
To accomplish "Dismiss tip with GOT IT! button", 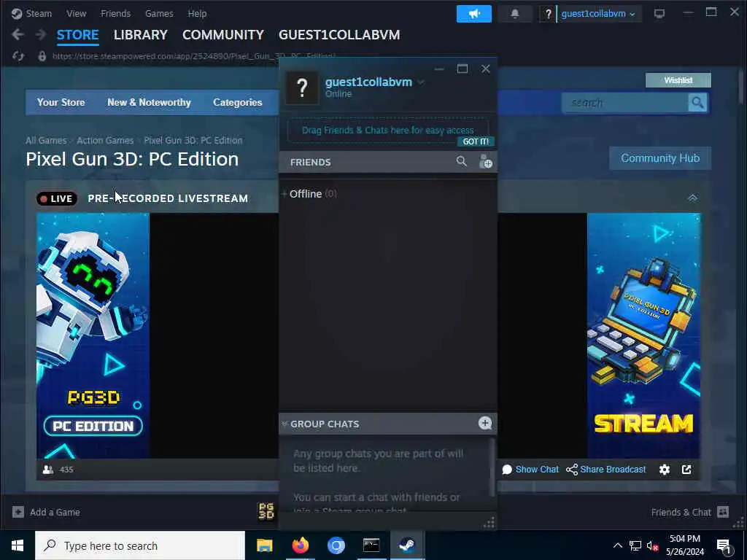I will (x=476, y=141).
